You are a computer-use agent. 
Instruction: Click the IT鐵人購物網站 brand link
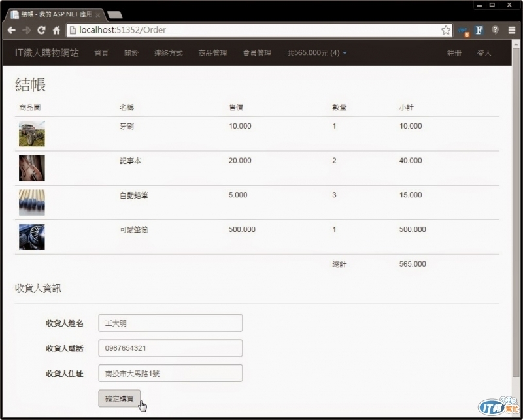point(47,53)
